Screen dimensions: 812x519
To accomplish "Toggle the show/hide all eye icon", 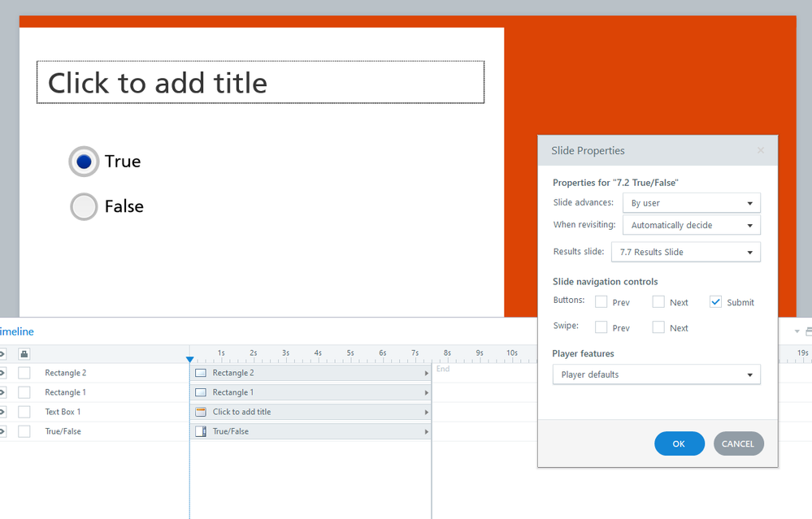I will click(2, 354).
